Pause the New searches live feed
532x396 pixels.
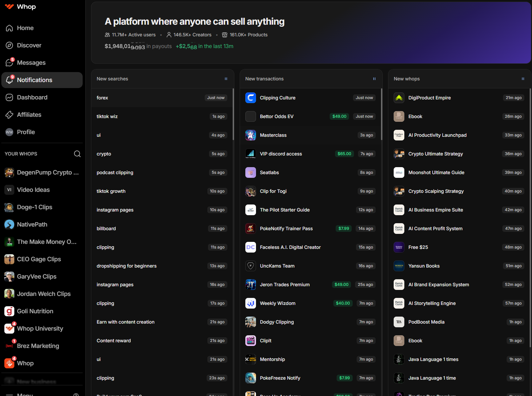click(x=226, y=79)
